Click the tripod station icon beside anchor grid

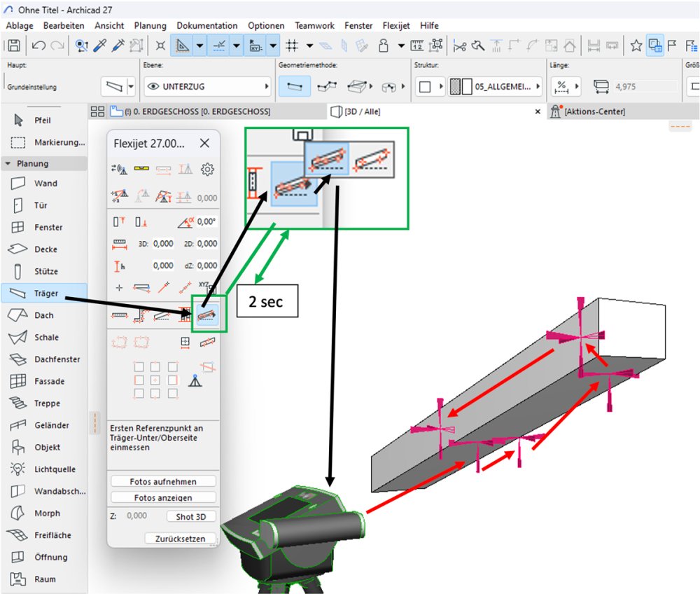coord(195,380)
